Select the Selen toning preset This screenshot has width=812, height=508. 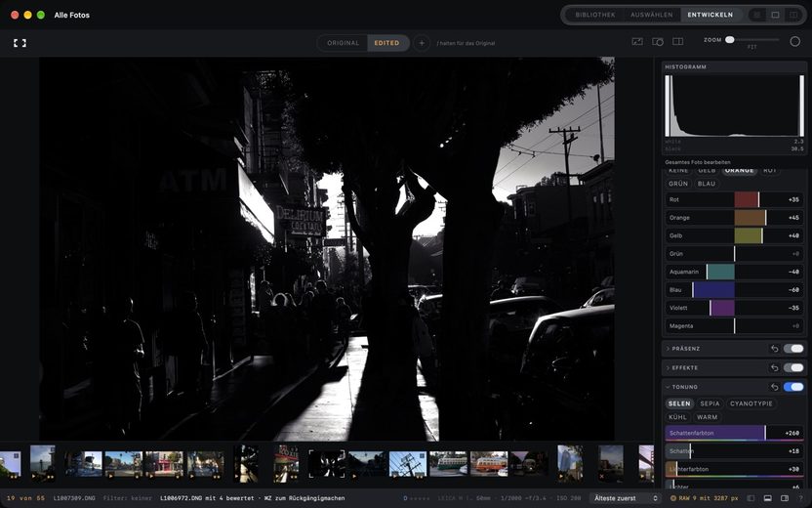[679, 403]
